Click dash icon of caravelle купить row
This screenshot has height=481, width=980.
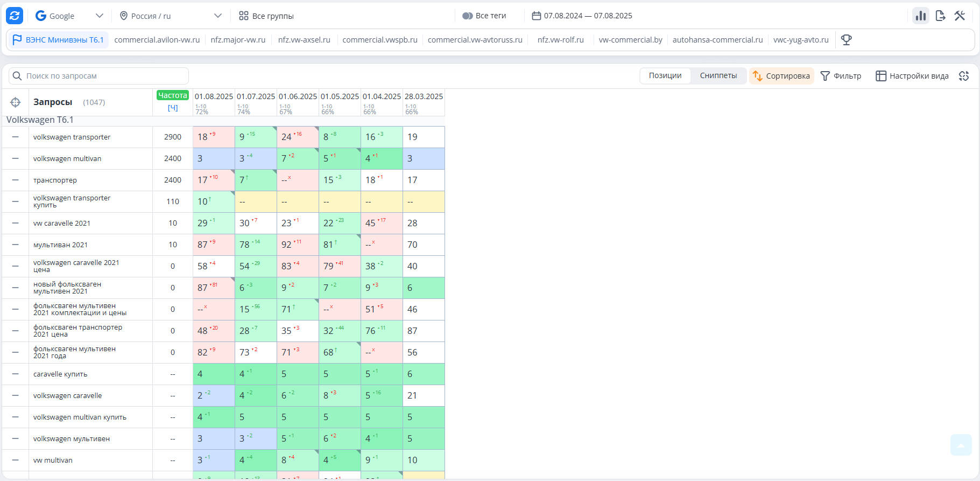(16, 374)
